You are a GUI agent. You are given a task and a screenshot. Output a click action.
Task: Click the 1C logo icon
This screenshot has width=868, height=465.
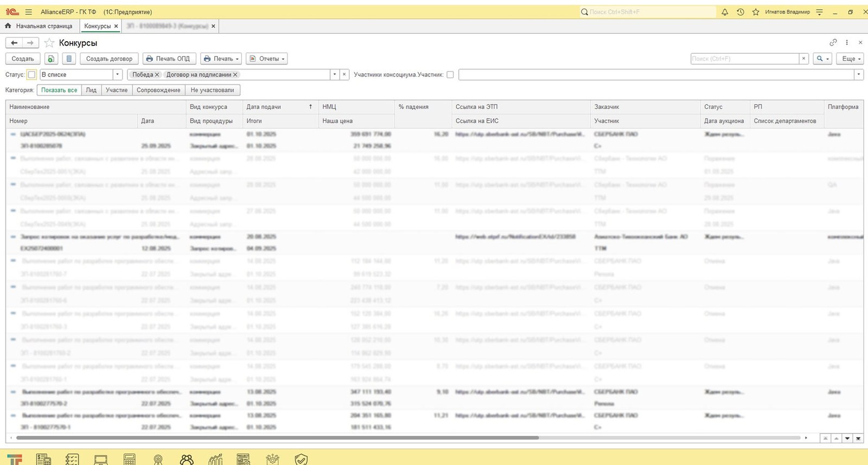(12, 12)
